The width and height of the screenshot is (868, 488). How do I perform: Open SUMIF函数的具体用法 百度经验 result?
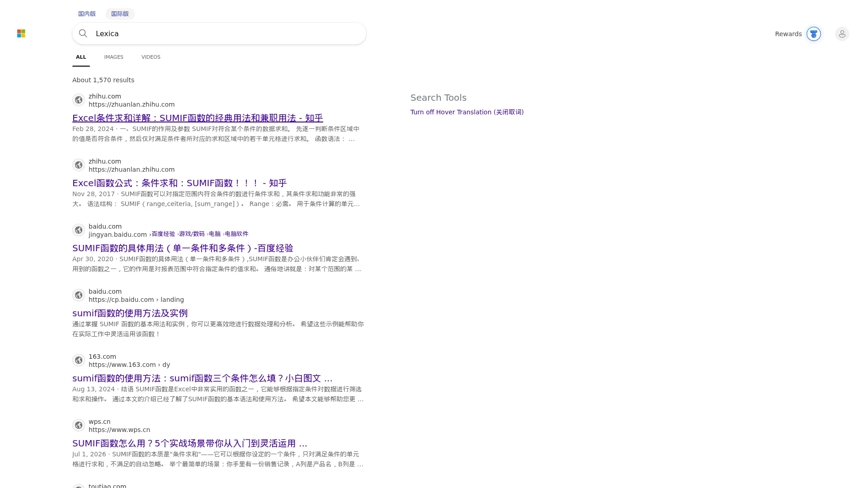(183, 248)
